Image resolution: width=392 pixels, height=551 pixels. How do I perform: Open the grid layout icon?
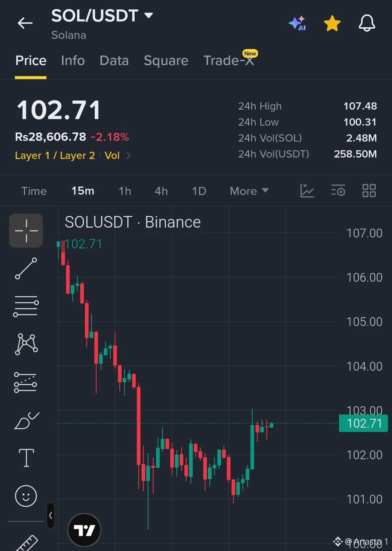point(369,191)
